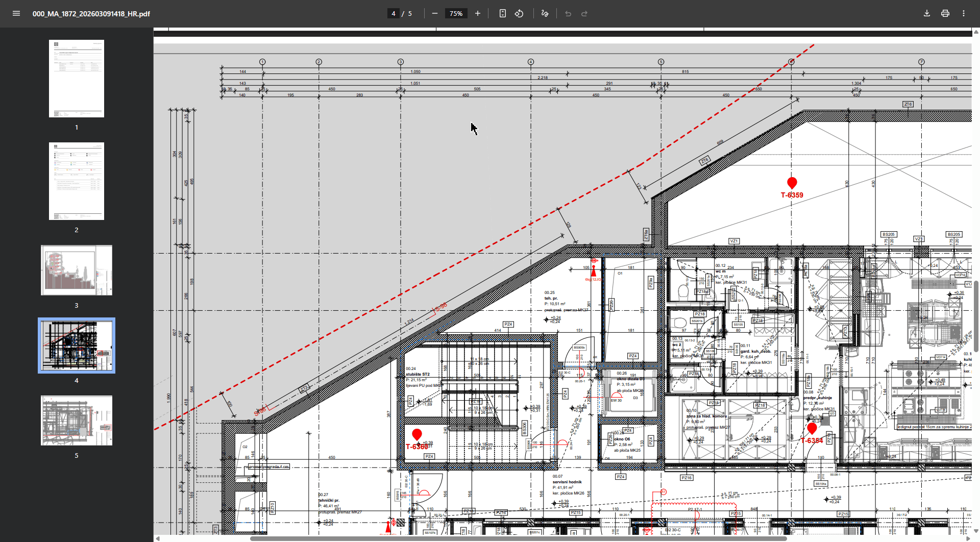Zoom in using the plus icon
This screenshot has height=542, width=980.
478,13
